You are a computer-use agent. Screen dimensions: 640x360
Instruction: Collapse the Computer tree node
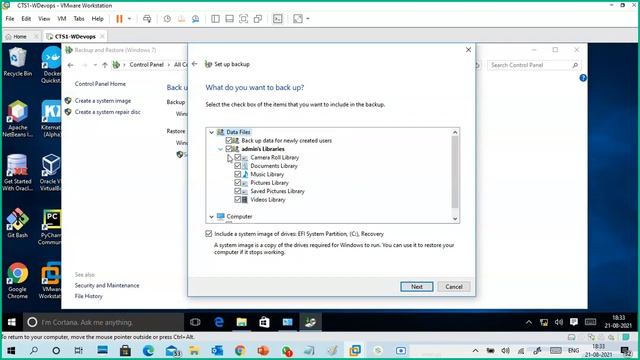point(211,217)
